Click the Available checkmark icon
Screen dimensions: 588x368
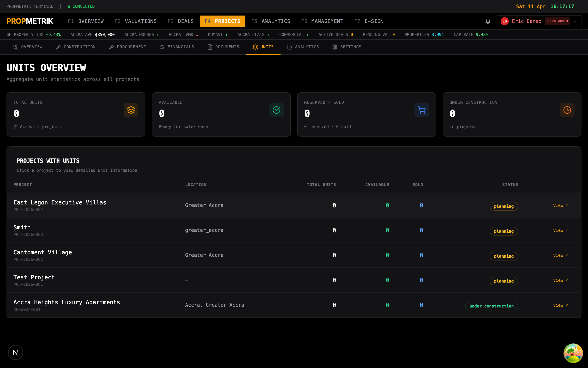(x=276, y=110)
